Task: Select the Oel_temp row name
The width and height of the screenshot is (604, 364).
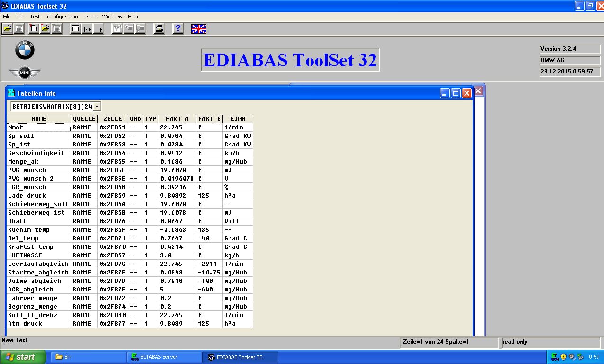Action: (39, 238)
